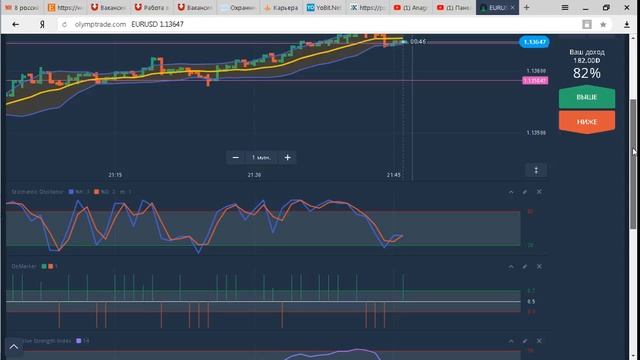Switch to the Карьера tab

(x=281, y=7)
